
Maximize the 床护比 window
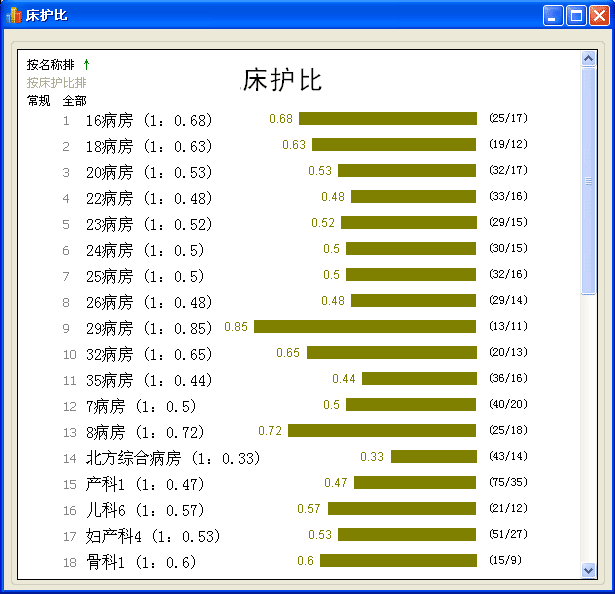576,16
